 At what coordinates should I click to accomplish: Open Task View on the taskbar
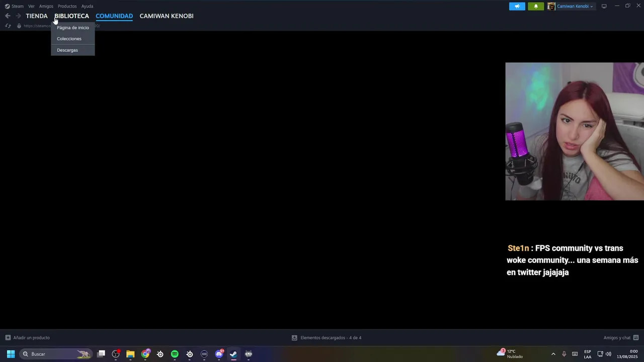click(x=101, y=354)
